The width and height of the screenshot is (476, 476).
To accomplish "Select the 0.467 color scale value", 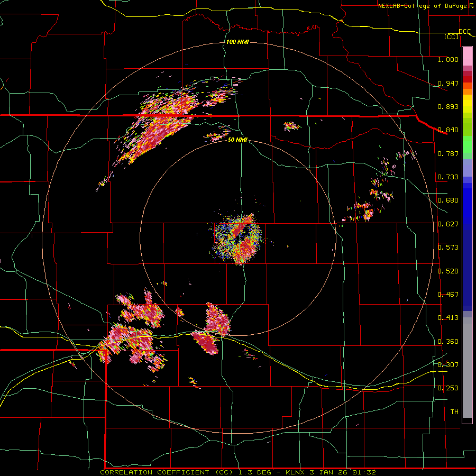I will (x=448, y=295).
